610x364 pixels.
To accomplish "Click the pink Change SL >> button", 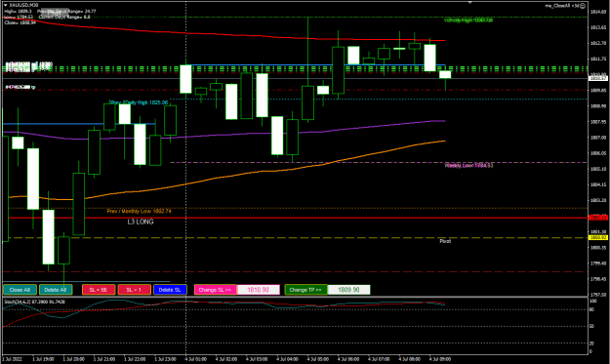I will tap(215, 290).
